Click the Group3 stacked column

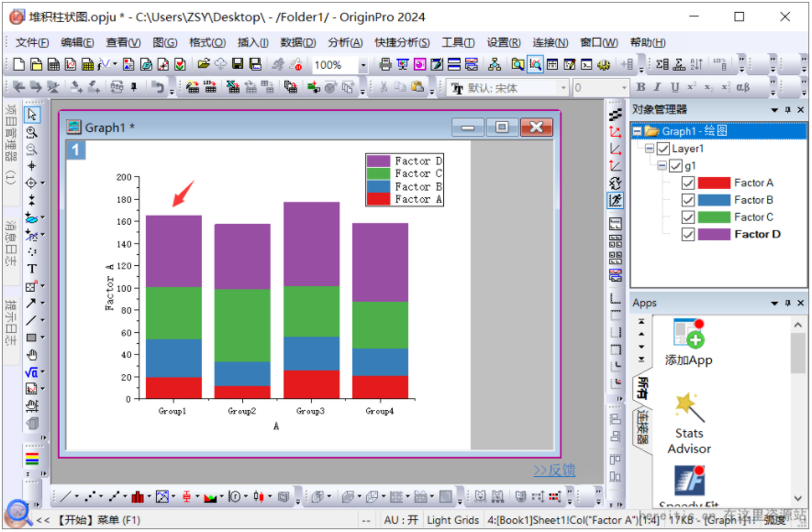coord(311,300)
